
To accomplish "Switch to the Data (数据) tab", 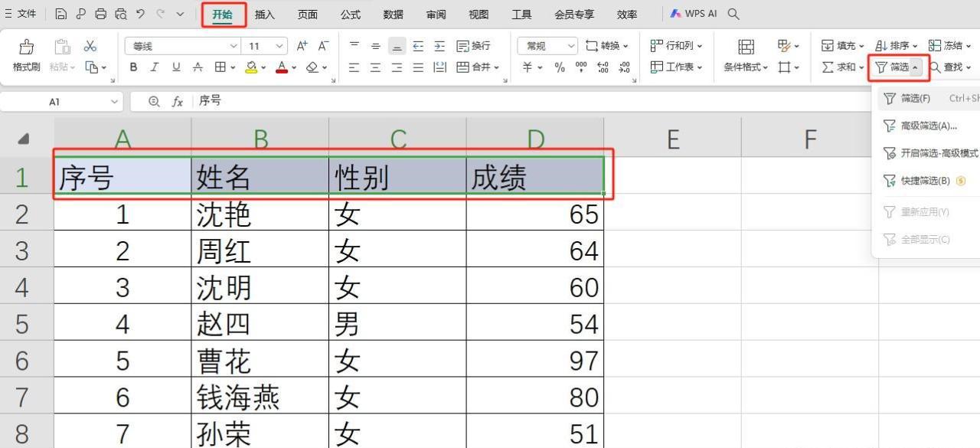I will tap(394, 14).
